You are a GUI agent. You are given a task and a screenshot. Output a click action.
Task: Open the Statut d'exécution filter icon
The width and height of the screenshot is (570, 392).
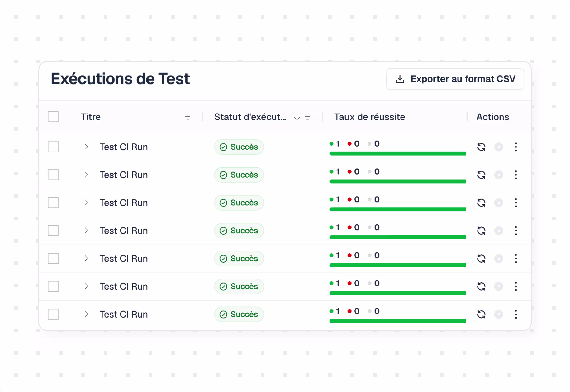point(308,117)
